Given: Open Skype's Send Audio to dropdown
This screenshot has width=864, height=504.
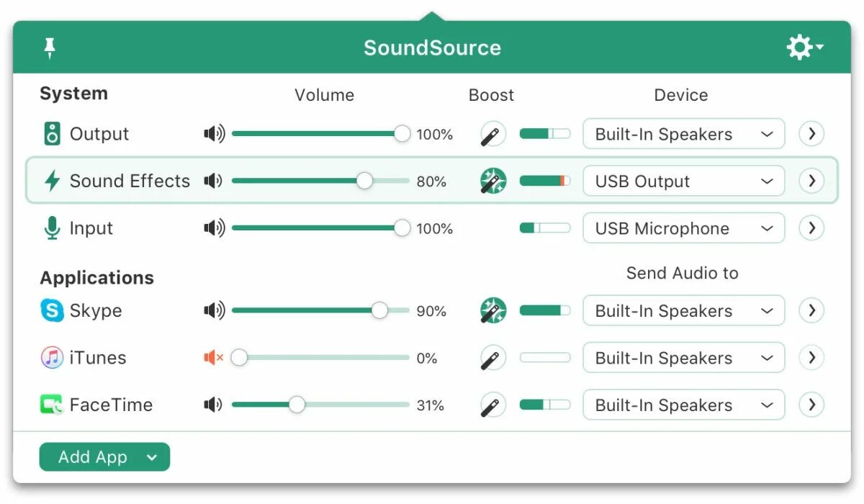Looking at the screenshot, I should click(683, 311).
